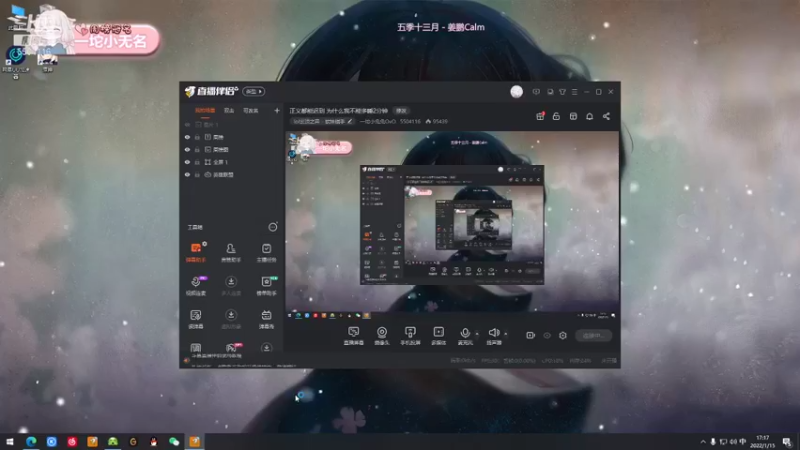Viewport: 800px width, 450px height.
Task: Open stream settings gear icon
Action: tap(563, 335)
